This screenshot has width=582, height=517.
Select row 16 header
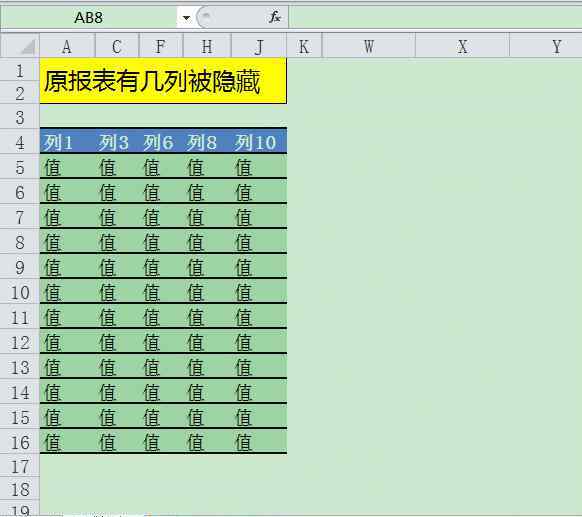pos(20,442)
